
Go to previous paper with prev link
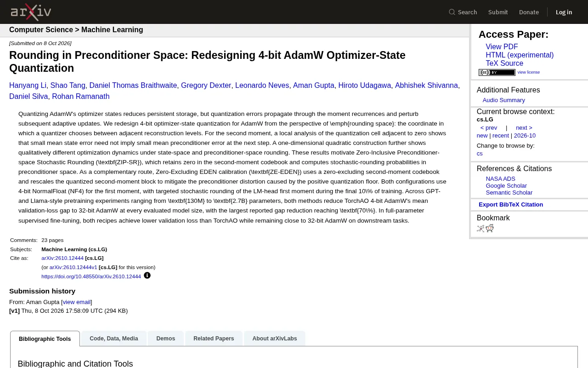point(489,128)
